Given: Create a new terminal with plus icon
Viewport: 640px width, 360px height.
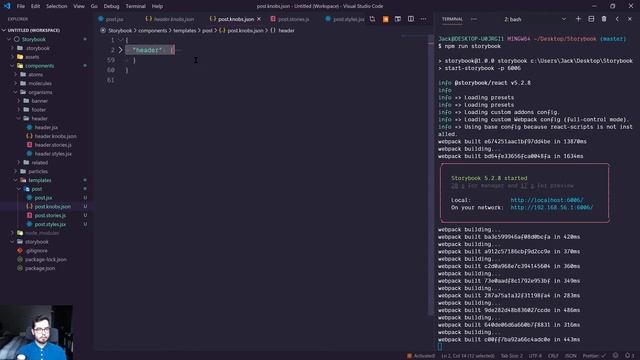Looking at the screenshot, I should [578, 19].
